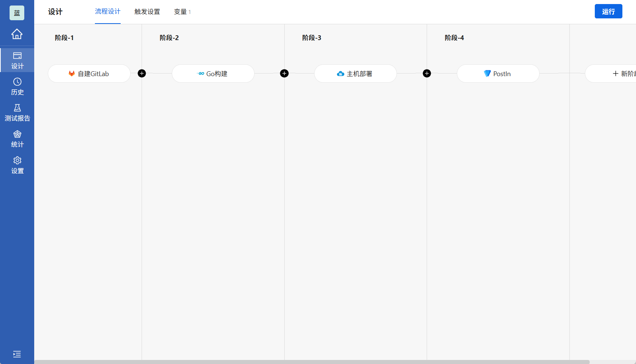Viewport: 636px width, 364px height.
Task: Click the 蓝 project avatar
Action: [x=17, y=13]
